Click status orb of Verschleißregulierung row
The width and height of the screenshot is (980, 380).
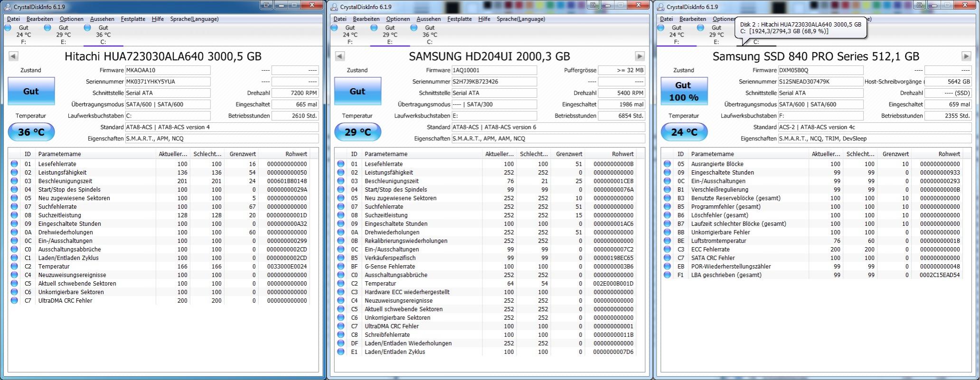tap(668, 189)
